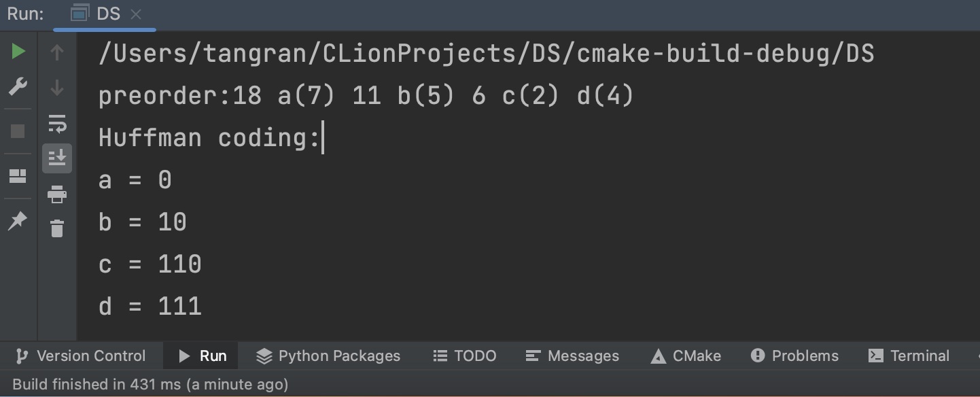Image resolution: width=980 pixels, height=397 pixels.
Task: Pin the run tab with pin icon
Action: click(x=18, y=220)
